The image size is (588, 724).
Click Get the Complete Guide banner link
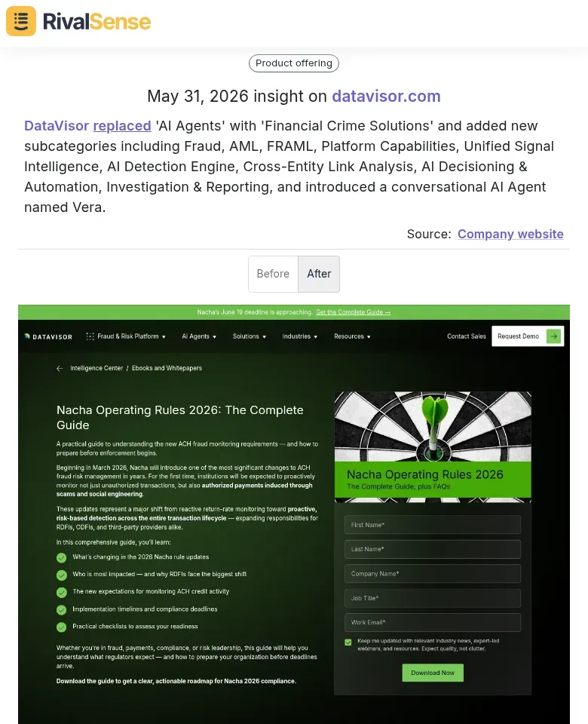click(353, 312)
